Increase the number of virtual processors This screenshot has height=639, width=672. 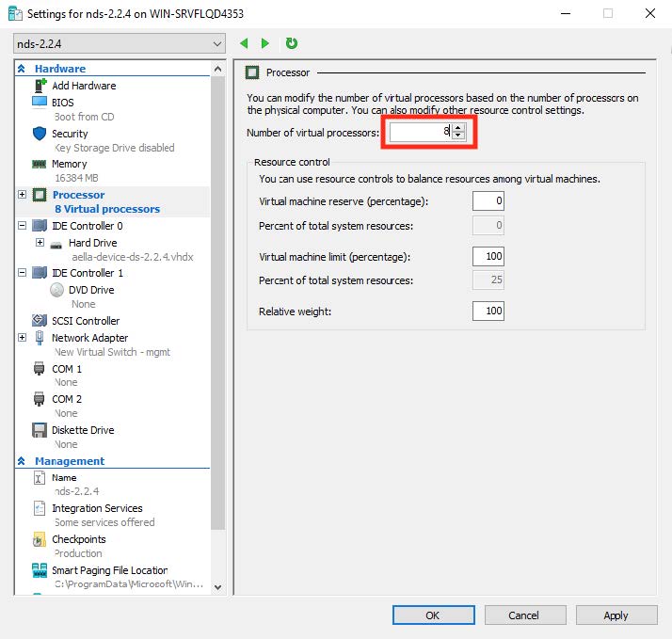coord(457,129)
